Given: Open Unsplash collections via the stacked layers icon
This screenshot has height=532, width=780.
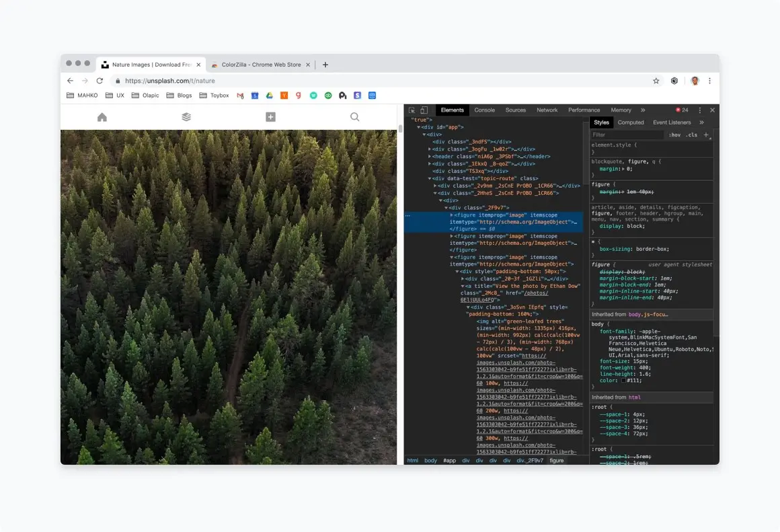Looking at the screenshot, I should (186, 116).
